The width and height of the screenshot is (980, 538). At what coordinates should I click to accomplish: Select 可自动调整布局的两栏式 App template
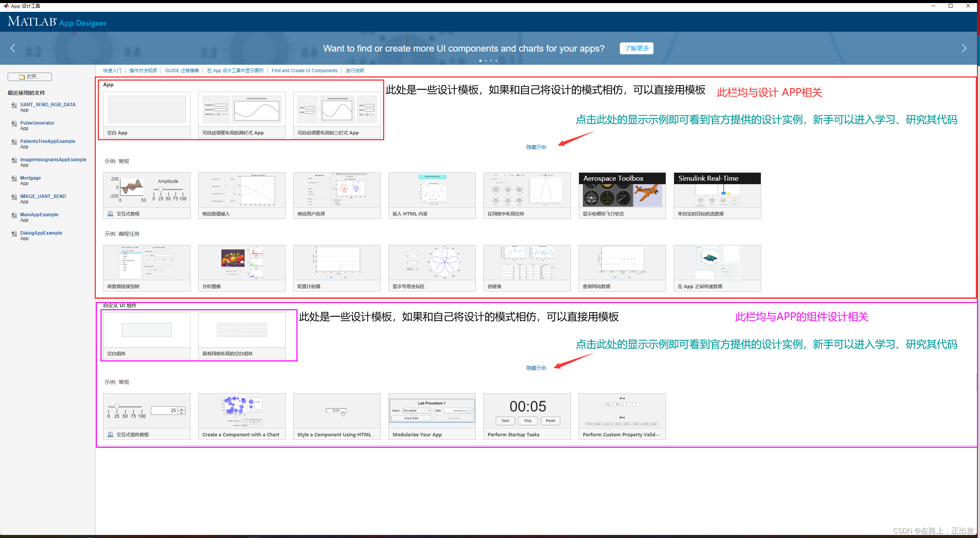tap(242, 115)
